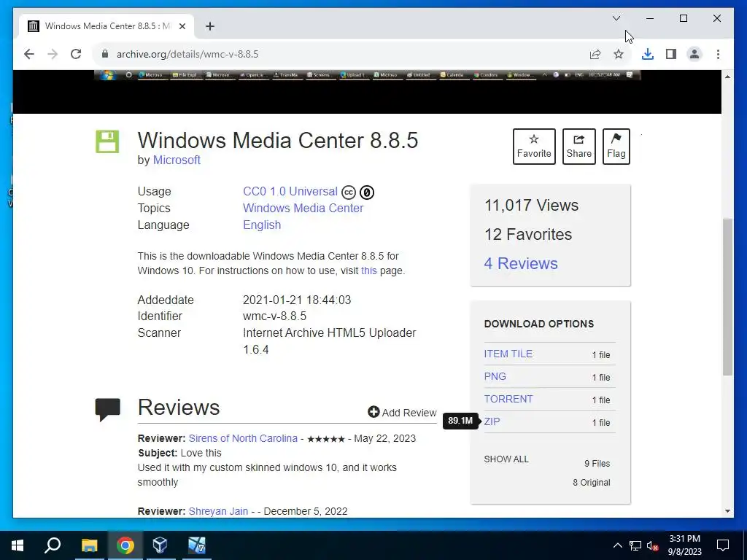The height and width of the screenshot is (560, 747).
Task: Open a new tab with plus button
Action: [x=210, y=26]
